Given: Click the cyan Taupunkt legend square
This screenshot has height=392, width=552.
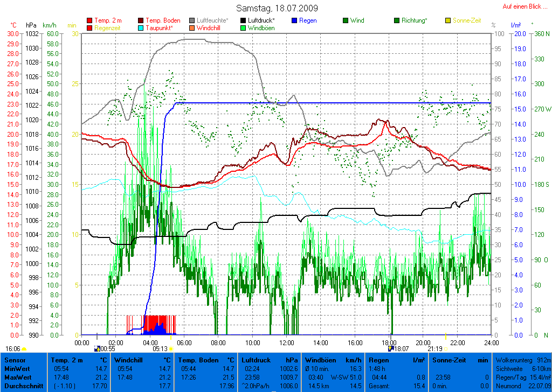Looking at the screenshot, I should 141,28.
